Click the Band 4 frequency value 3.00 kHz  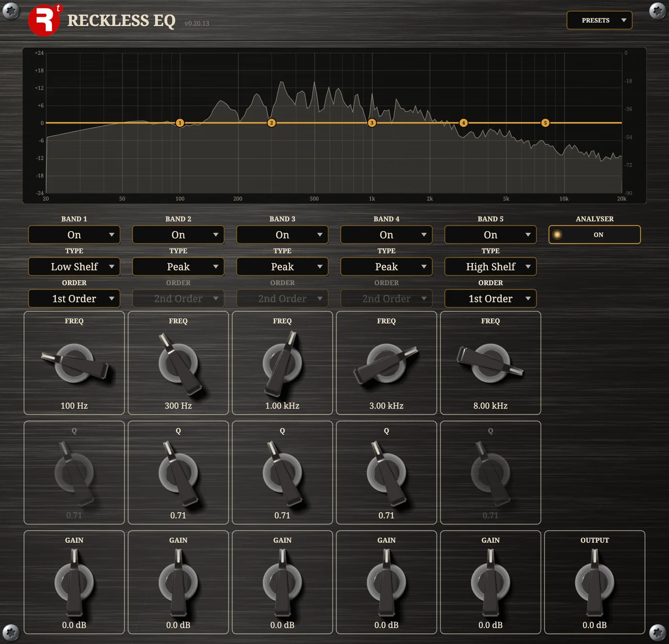coord(387,406)
